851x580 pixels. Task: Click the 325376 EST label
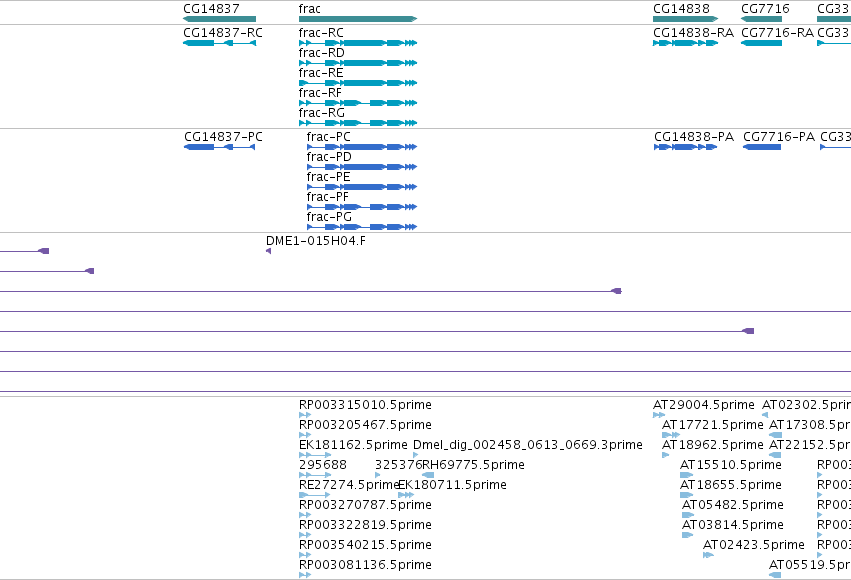(398, 465)
